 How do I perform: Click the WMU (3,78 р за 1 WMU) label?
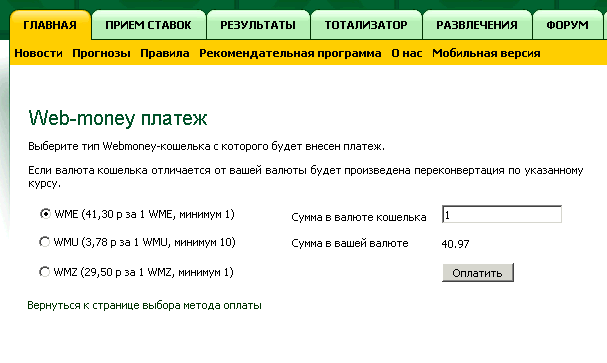[144, 242]
